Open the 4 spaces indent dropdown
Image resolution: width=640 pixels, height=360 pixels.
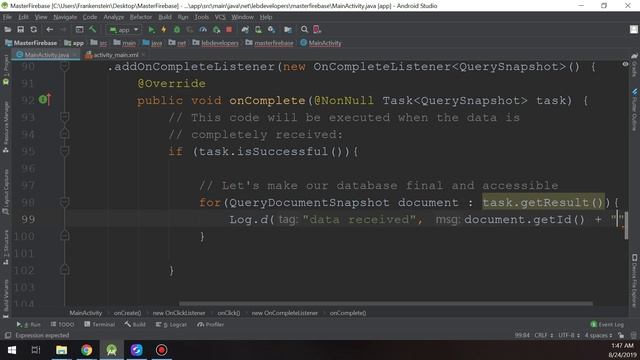pyautogui.click(x=598, y=335)
